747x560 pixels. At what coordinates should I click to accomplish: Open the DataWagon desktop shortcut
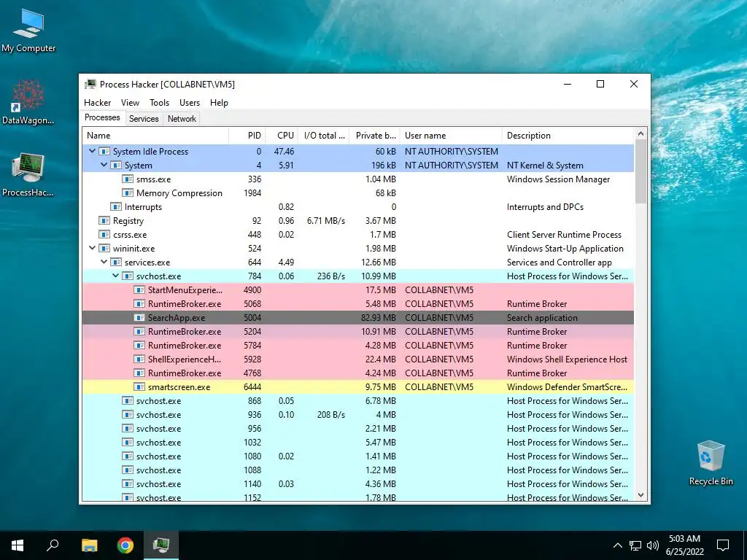point(28,101)
